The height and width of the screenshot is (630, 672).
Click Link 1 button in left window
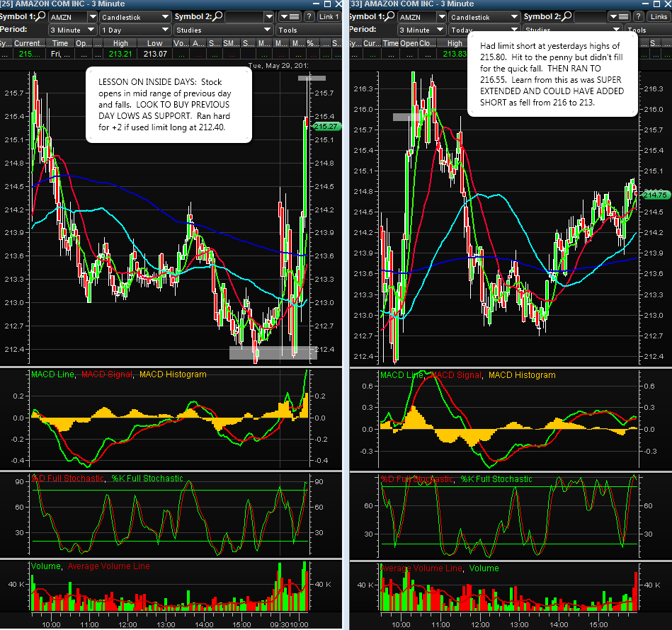pos(329,17)
